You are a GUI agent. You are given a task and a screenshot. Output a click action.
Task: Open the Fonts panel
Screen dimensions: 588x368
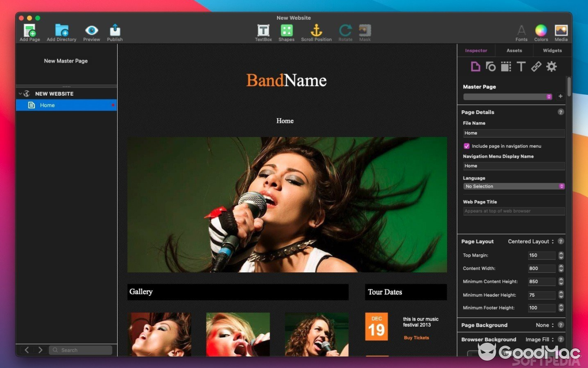point(521,31)
